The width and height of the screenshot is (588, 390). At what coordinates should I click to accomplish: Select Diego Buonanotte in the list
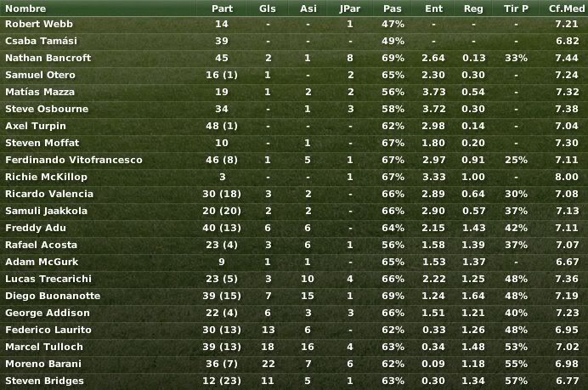coord(294,296)
